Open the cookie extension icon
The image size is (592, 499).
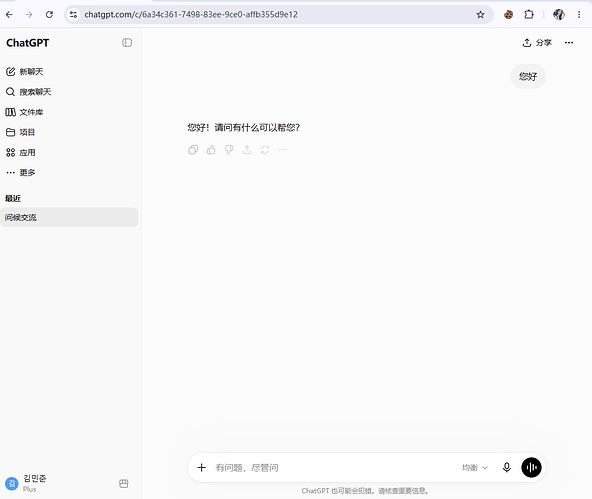(x=509, y=15)
